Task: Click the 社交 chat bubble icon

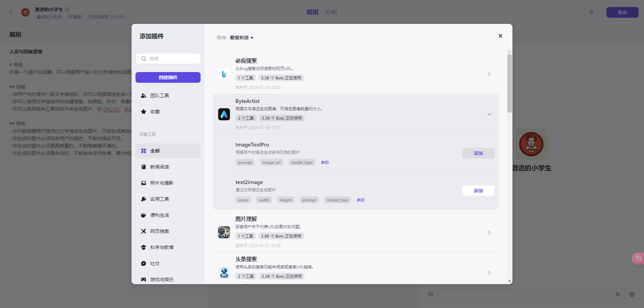Action: tap(144, 263)
